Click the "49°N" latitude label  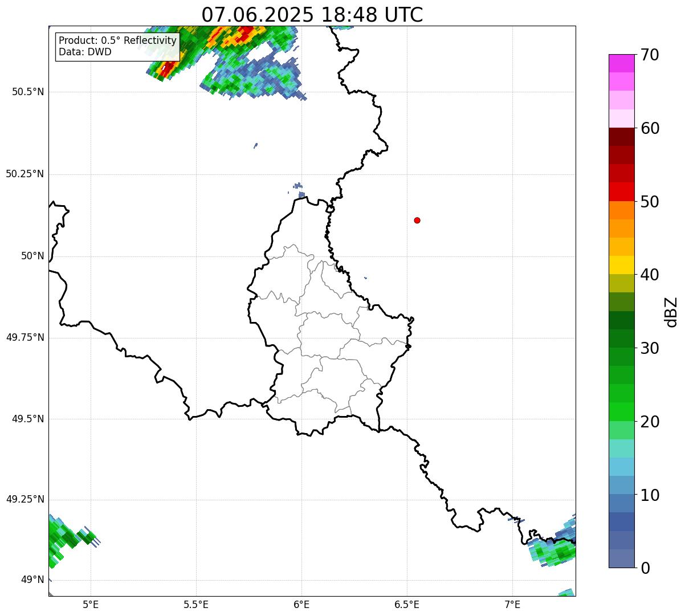32,580
